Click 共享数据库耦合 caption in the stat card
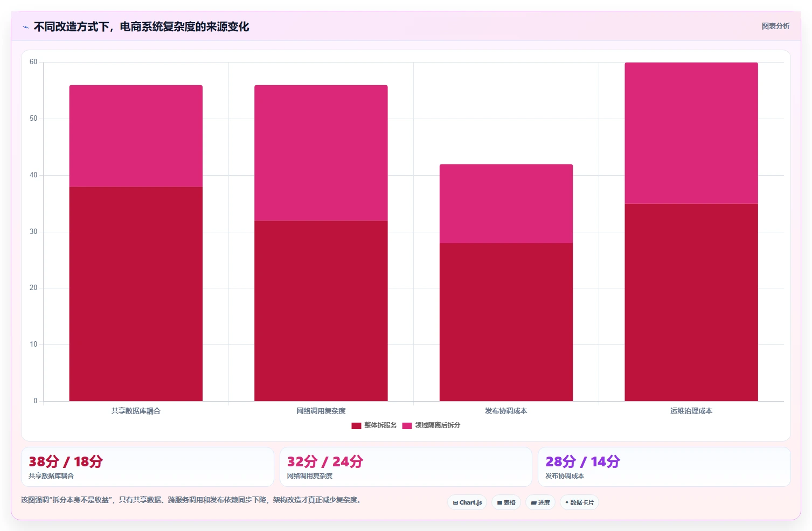The height and width of the screenshot is (531, 812). pyautogui.click(x=51, y=476)
